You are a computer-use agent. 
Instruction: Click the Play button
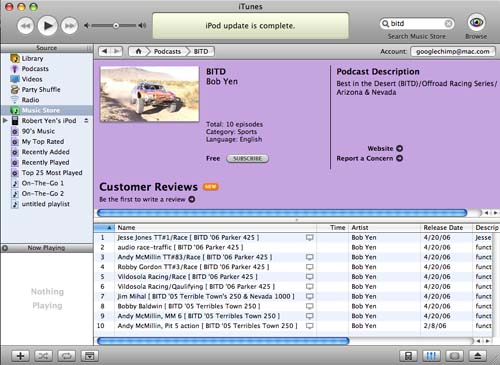coord(48,25)
